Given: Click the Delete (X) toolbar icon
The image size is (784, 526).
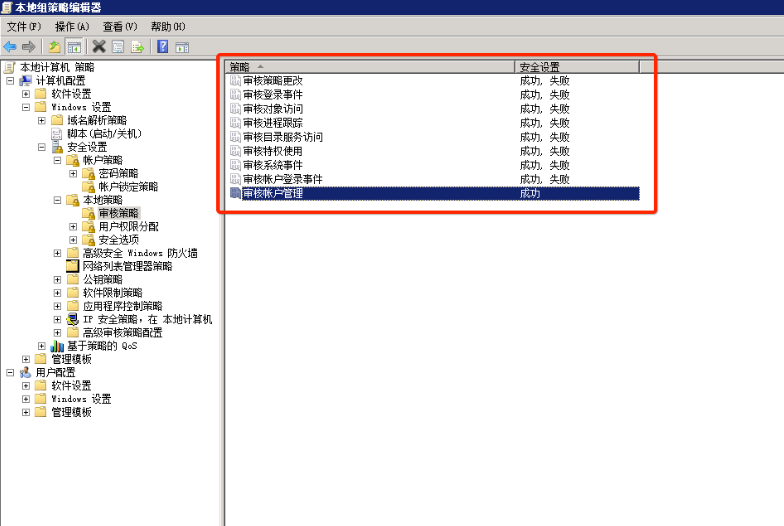Looking at the screenshot, I should pos(99,46).
